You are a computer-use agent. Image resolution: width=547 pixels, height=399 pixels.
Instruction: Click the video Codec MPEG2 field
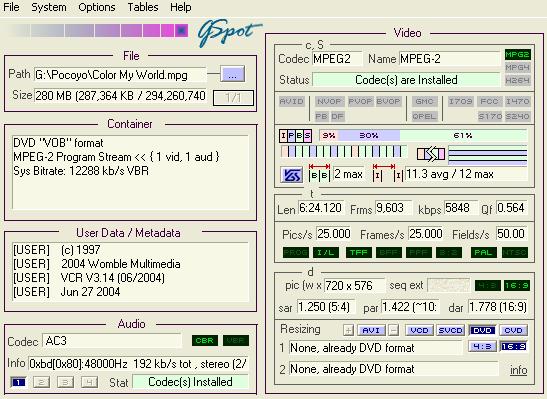pyautogui.click(x=337, y=59)
